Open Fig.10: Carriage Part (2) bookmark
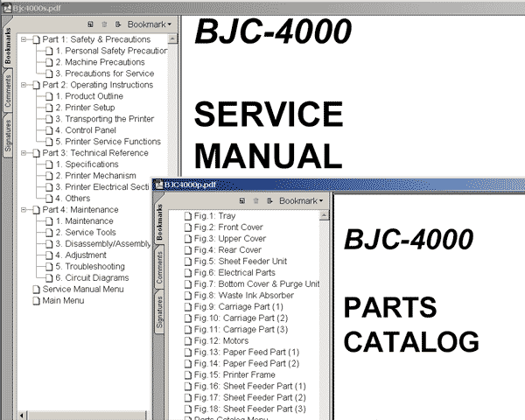This screenshot has height=420, width=525. point(241,318)
